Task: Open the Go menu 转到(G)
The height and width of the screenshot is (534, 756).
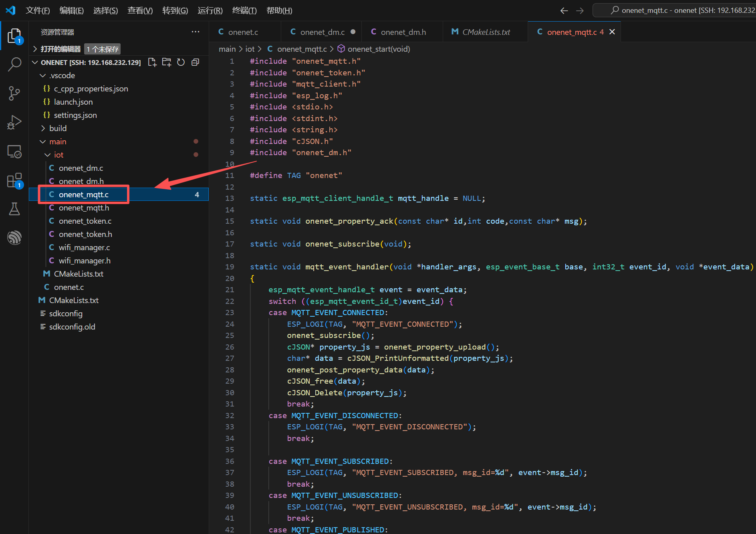Action: (x=175, y=10)
